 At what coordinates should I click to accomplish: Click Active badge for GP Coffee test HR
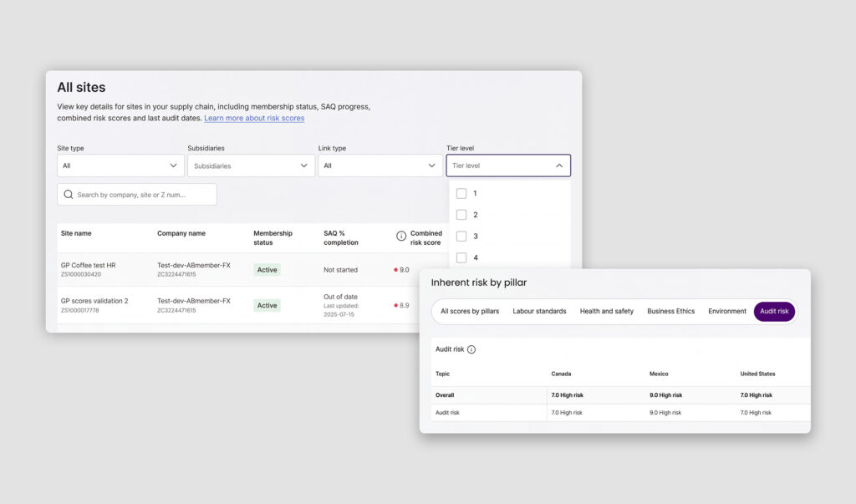coord(267,270)
